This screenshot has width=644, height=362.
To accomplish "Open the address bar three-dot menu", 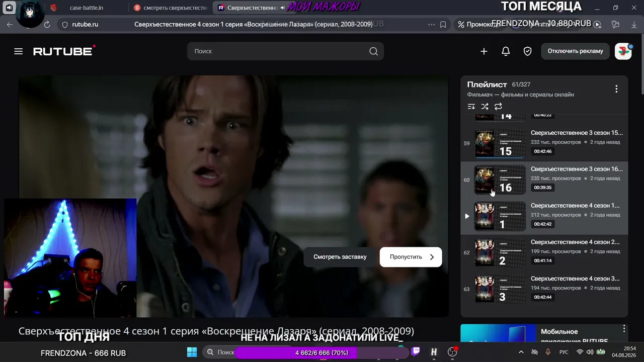I will pyautogui.click(x=431, y=24).
